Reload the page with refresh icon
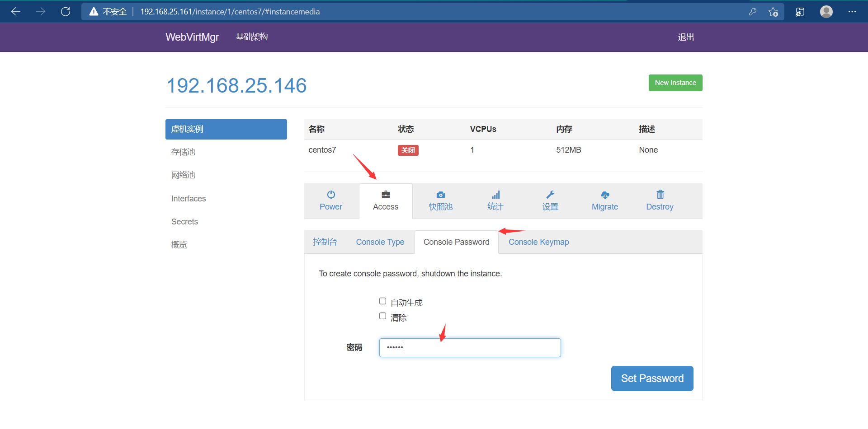The image size is (868, 429). 66,12
